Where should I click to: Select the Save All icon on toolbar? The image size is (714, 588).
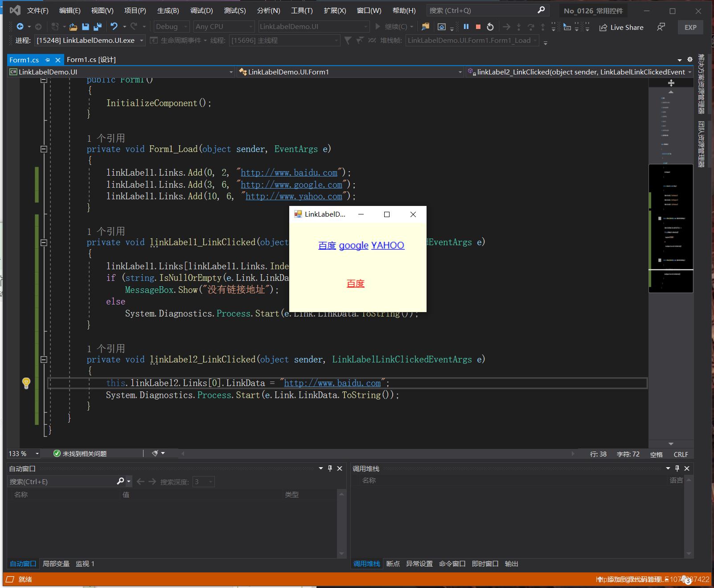[98, 26]
